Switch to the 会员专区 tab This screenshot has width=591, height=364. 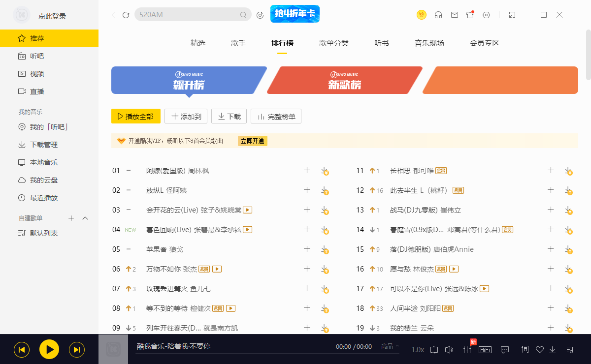pos(485,43)
